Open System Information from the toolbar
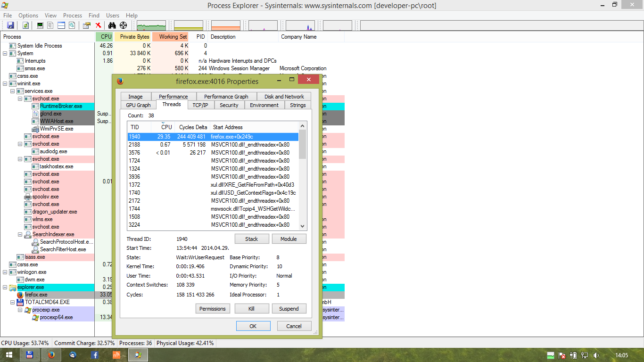Image resolution: width=644 pixels, height=362 pixels. point(40,25)
